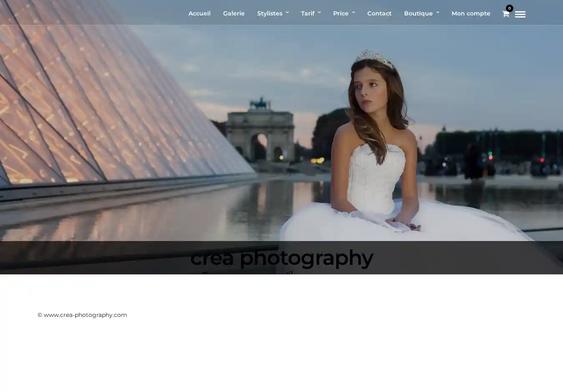
Task: Click the Stylistes menu label
Action: [x=269, y=13]
